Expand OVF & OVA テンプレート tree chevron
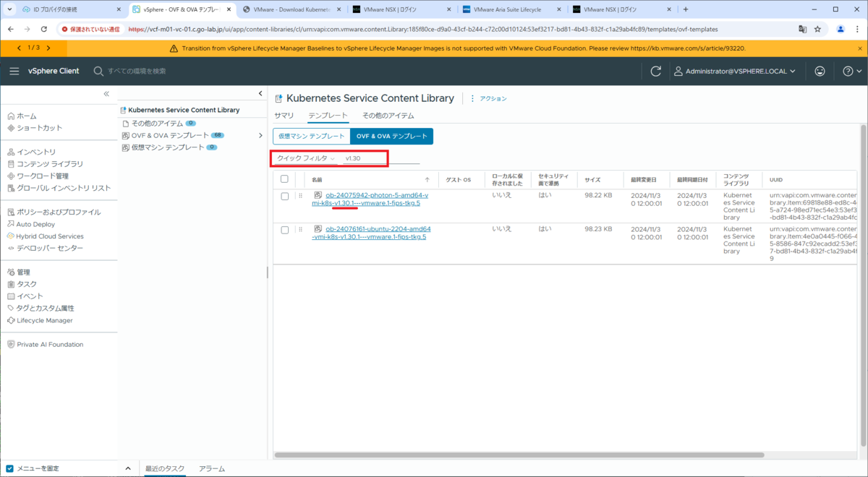This screenshot has width=868, height=477. click(260, 135)
